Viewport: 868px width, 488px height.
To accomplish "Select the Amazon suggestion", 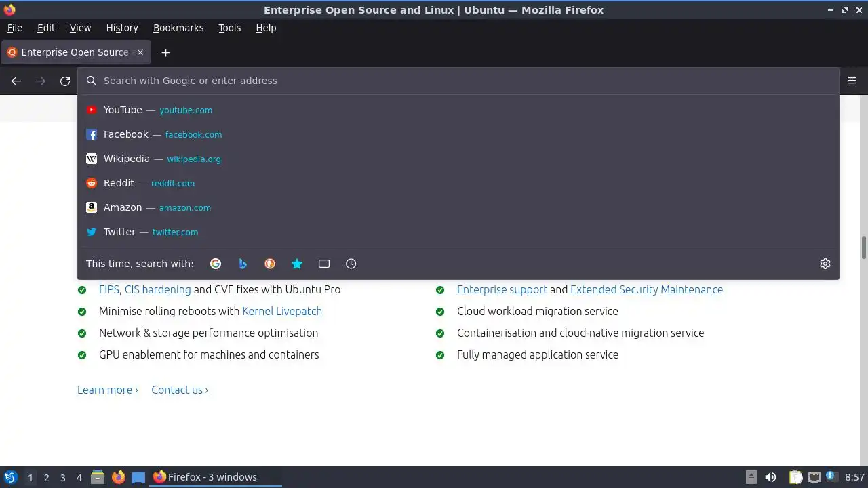I will pyautogui.click(x=458, y=207).
